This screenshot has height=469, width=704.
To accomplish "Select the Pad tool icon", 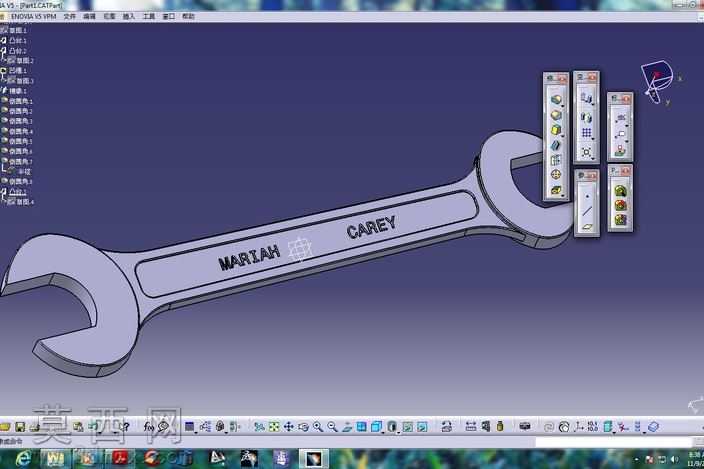I will click(556, 100).
